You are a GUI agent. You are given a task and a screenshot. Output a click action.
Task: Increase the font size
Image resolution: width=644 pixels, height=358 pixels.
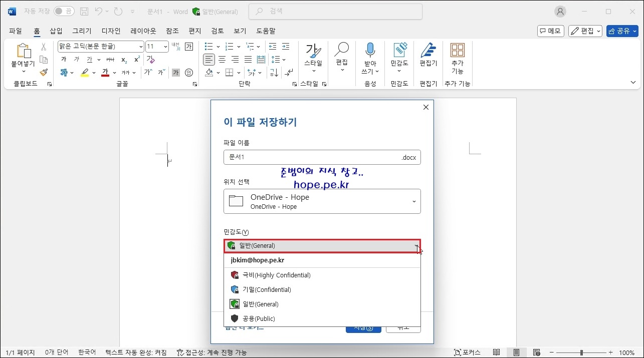(148, 73)
